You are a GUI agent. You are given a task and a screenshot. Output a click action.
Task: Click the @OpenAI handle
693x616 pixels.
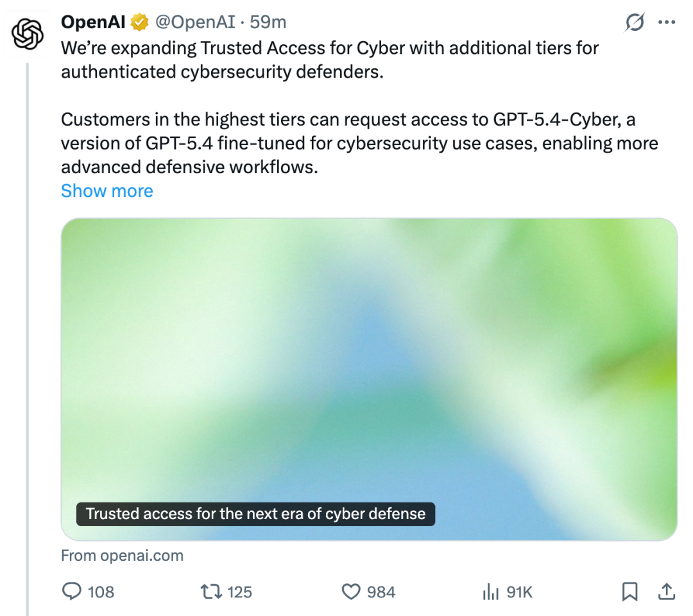pos(195,22)
